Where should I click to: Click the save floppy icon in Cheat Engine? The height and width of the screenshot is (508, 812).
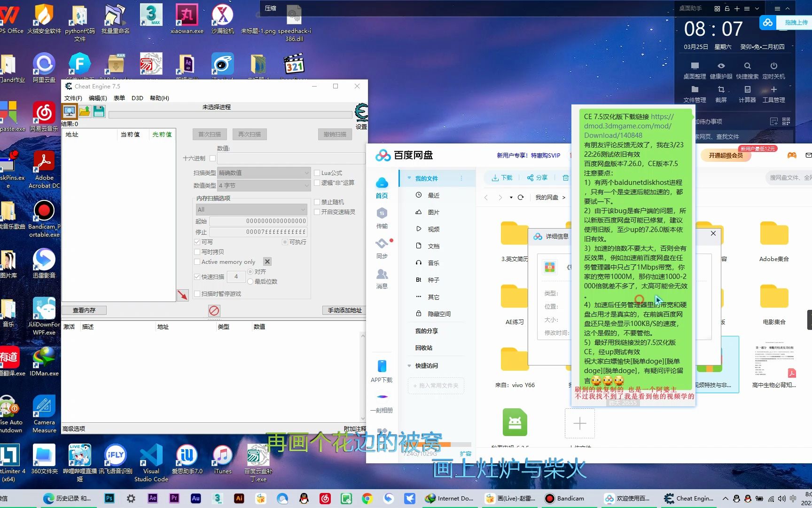[x=99, y=111]
